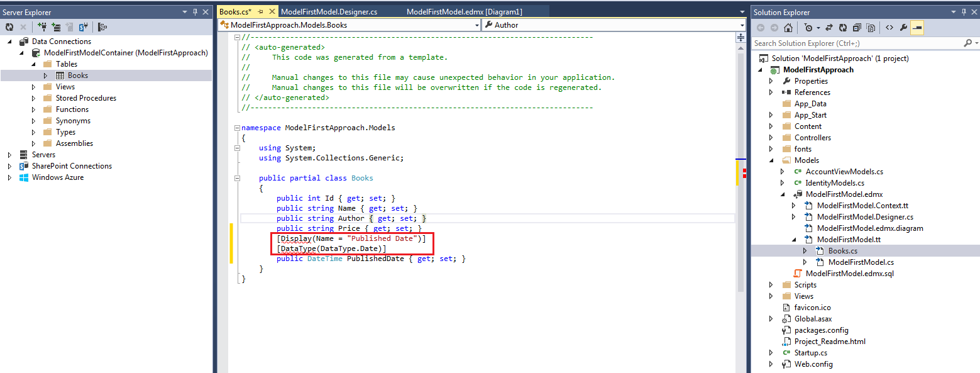Click the Home icon in Solution Explorer

(788, 28)
